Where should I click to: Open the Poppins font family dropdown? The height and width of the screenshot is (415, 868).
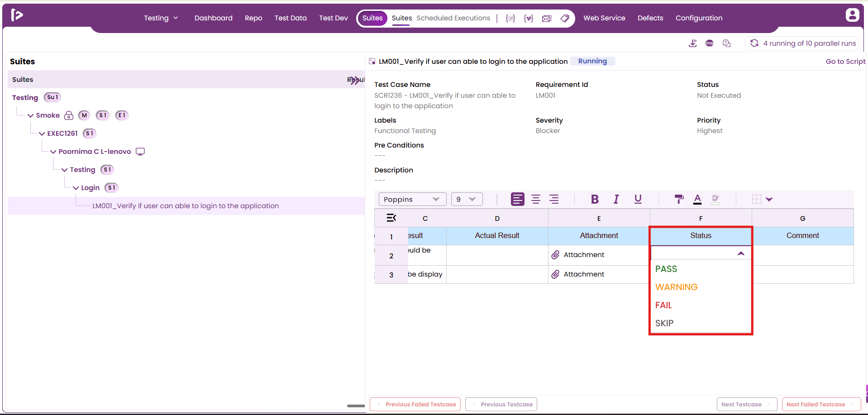tap(412, 199)
